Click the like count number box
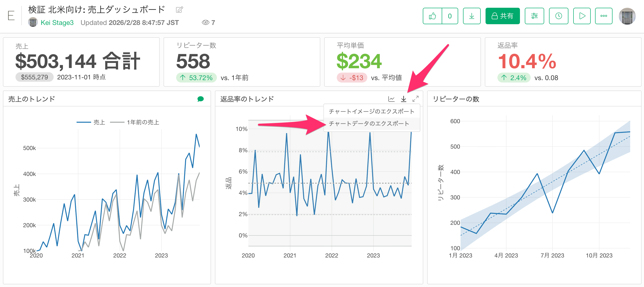Image resolution: width=644 pixels, height=287 pixels. [449, 16]
